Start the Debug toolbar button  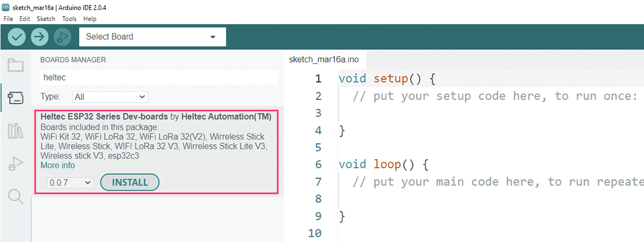coord(62,37)
